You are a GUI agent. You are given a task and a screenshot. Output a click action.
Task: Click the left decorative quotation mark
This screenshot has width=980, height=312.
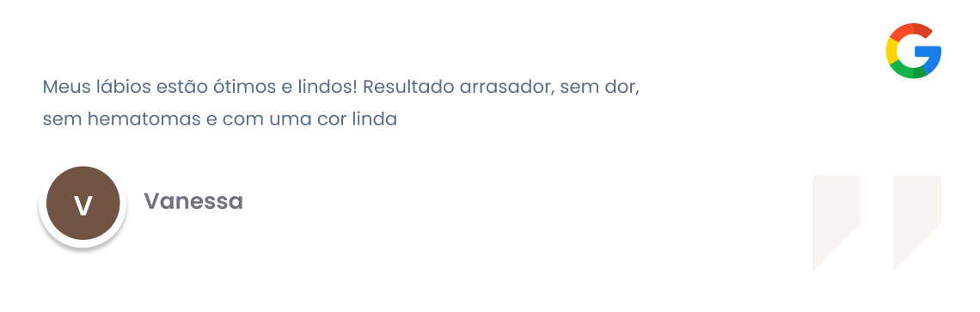836,223
